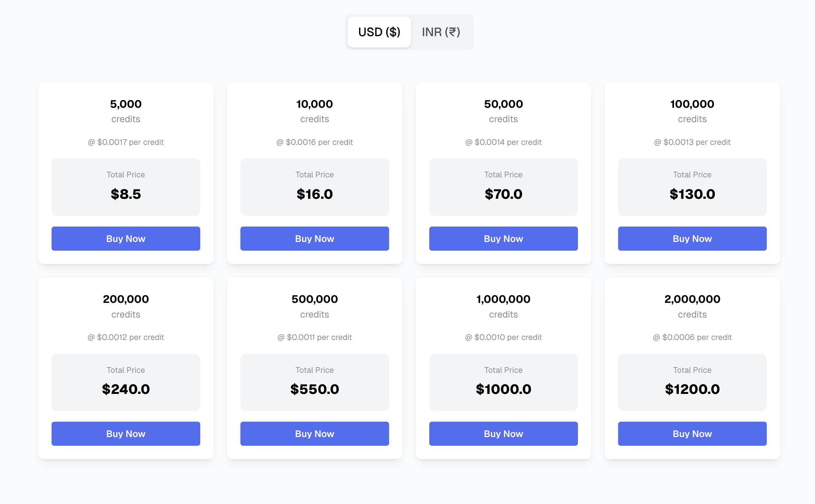
Task: Click the $0.0010 per credit rate text
Action: click(x=503, y=337)
